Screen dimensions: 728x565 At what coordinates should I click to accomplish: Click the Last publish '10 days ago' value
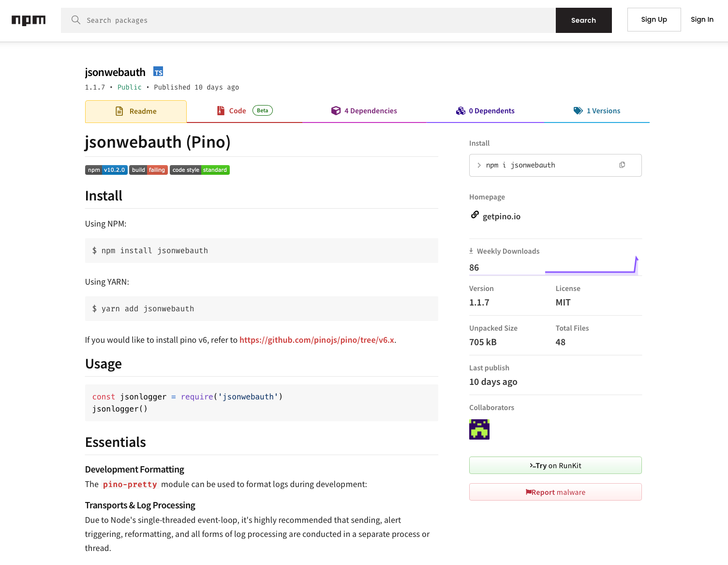pyautogui.click(x=493, y=382)
